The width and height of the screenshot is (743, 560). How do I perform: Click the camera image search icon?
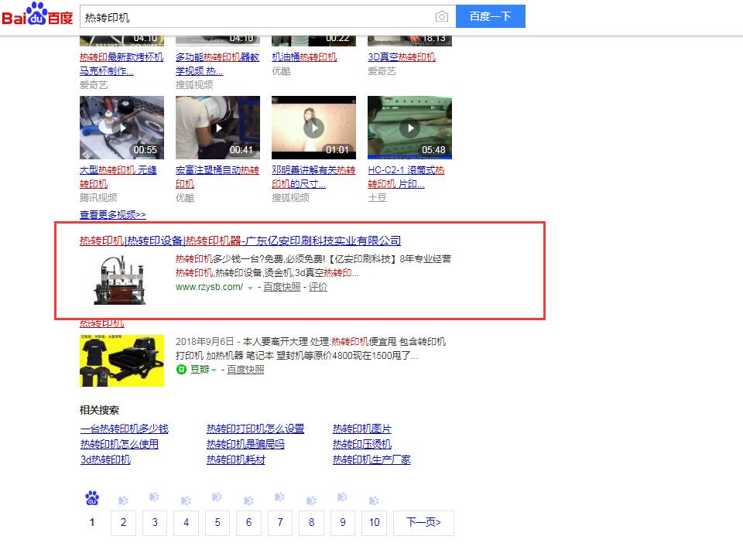(x=441, y=16)
